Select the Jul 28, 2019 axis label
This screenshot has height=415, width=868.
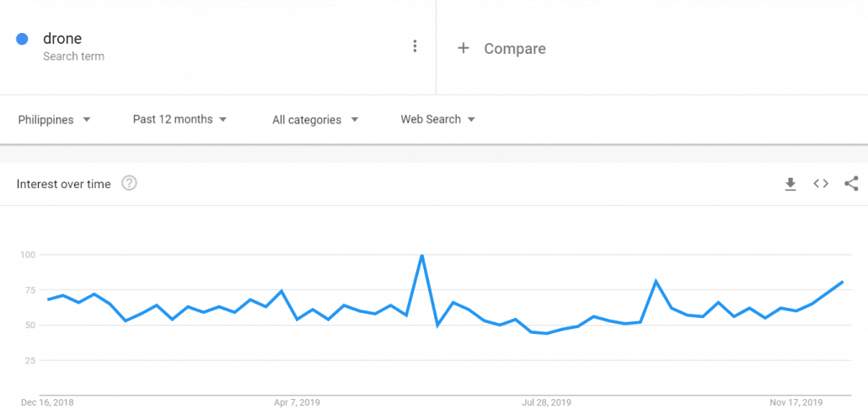[x=547, y=402]
